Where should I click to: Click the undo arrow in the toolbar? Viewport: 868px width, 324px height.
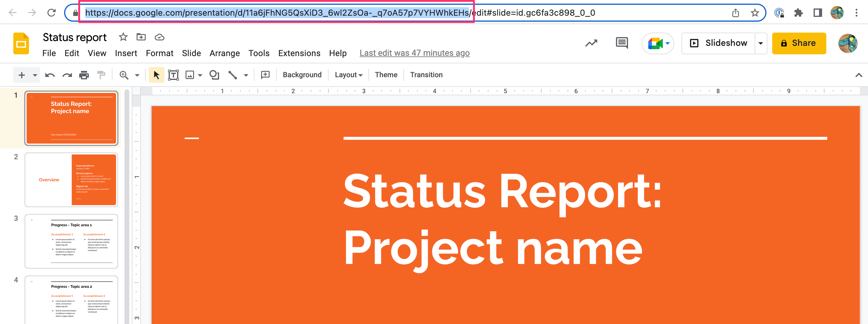(x=50, y=75)
